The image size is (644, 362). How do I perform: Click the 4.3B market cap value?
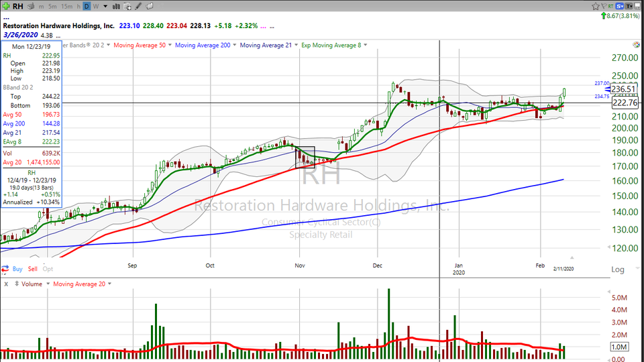tap(46, 36)
